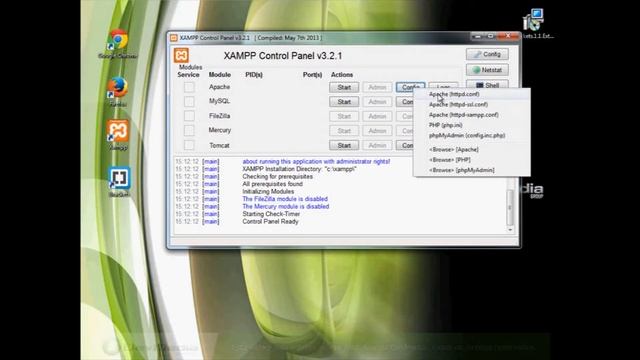Click the Tomcat module name label
640x360 pixels.
tap(219, 145)
